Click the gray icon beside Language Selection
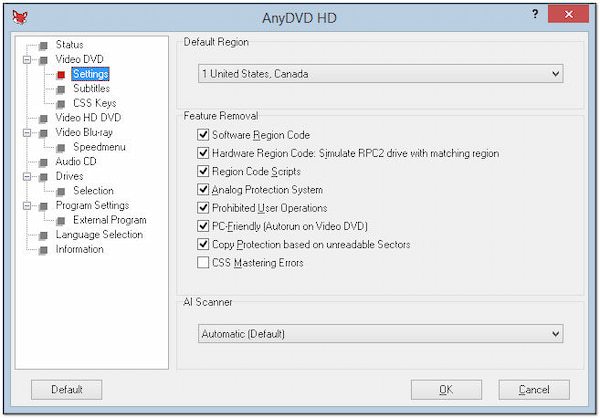 point(43,236)
